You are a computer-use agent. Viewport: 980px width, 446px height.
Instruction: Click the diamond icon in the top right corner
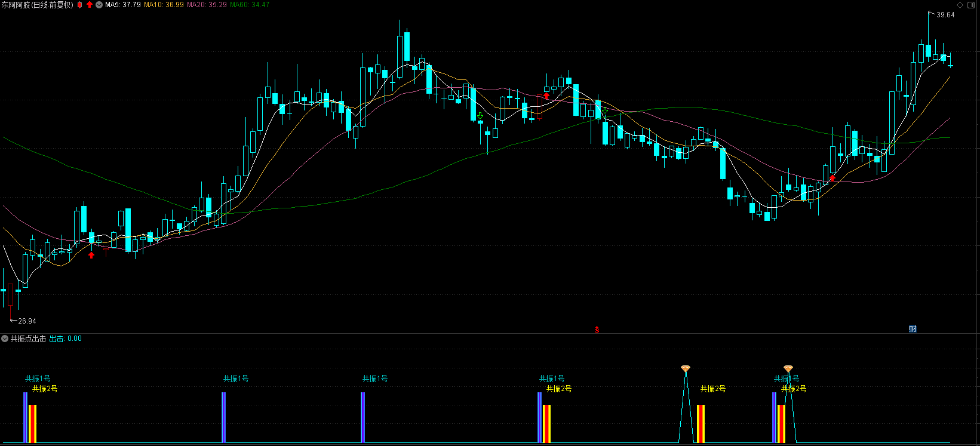coord(960,5)
